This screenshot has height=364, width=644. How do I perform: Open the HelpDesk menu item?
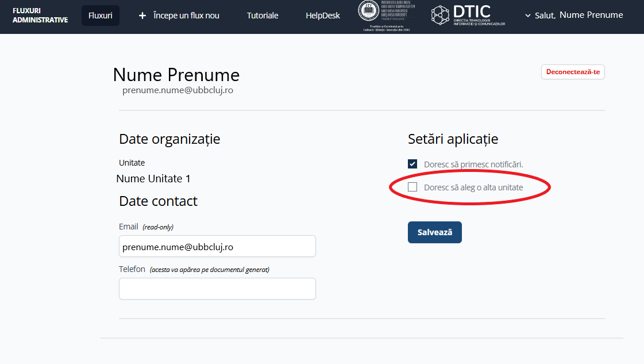[x=322, y=16]
